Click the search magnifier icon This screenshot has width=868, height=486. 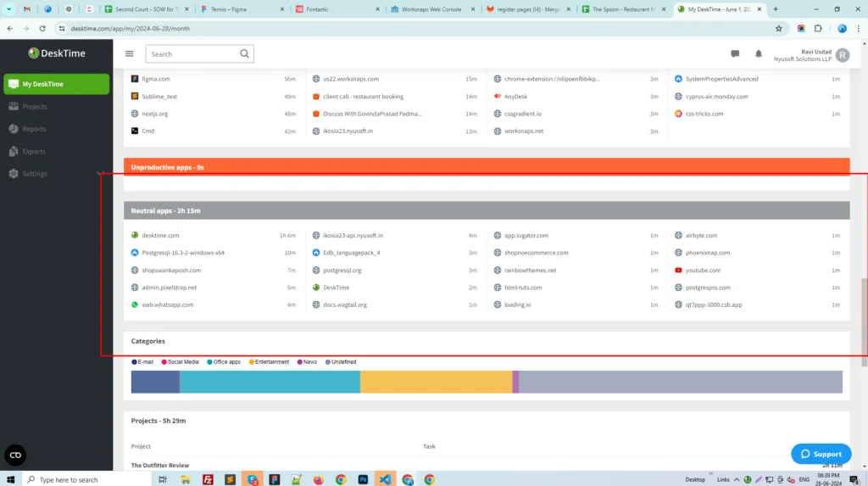point(244,54)
